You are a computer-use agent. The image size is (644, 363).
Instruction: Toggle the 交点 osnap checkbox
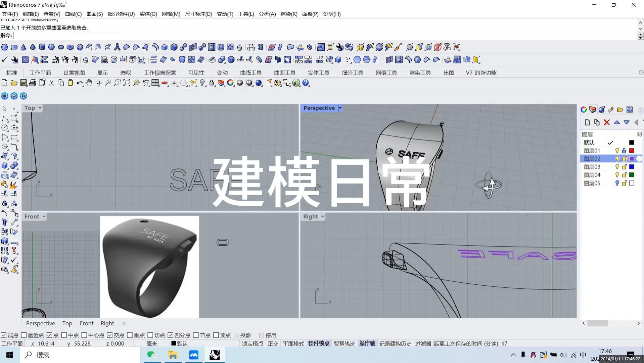pos(110,335)
